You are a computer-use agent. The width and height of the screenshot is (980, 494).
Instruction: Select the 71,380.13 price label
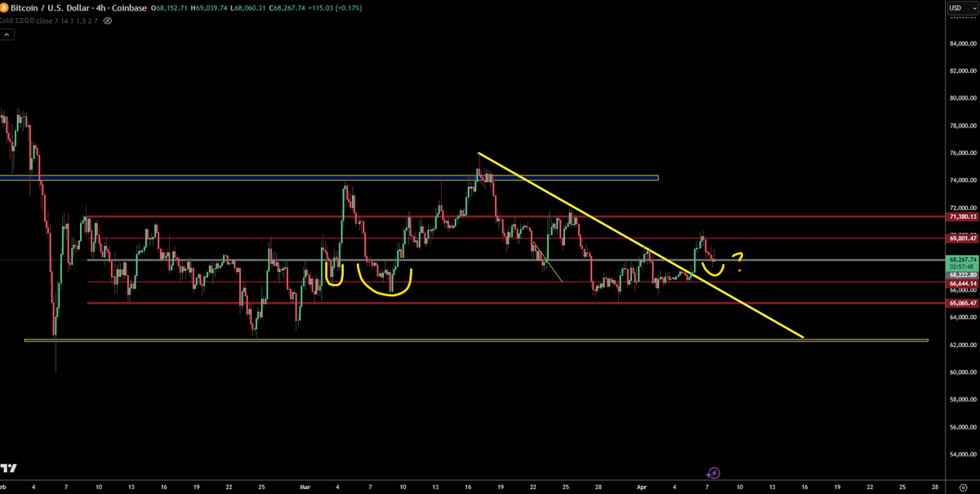click(x=962, y=217)
